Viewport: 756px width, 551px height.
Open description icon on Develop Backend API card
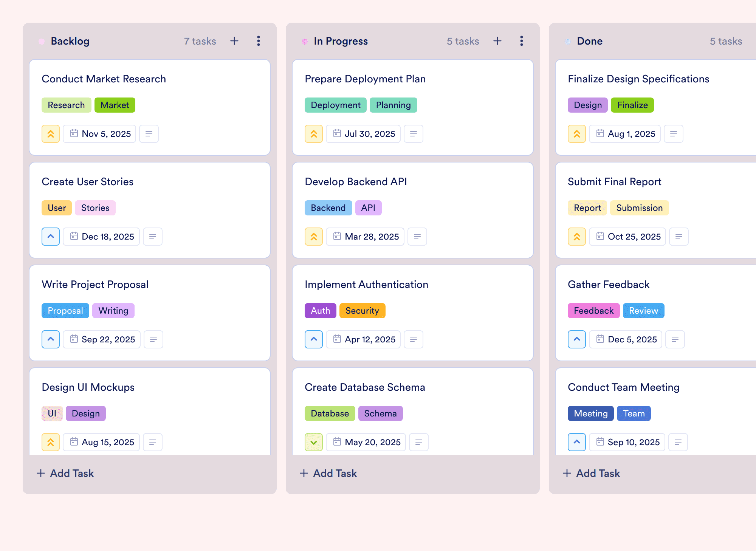click(x=417, y=237)
